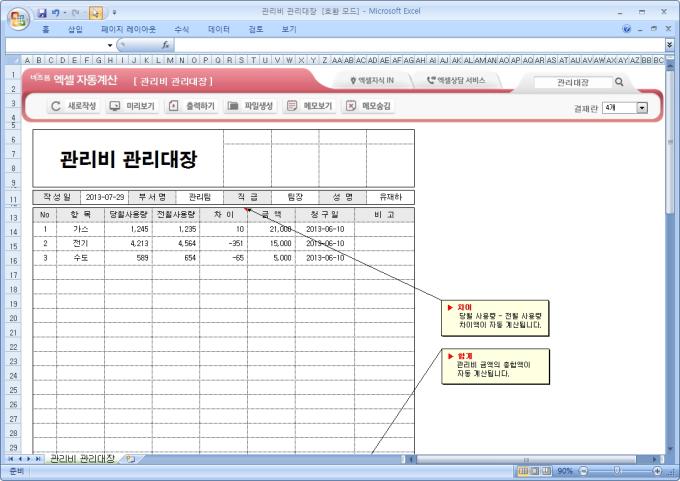680x481 pixels.
Task: Select row 20 header
Action: click(x=13, y=318)
